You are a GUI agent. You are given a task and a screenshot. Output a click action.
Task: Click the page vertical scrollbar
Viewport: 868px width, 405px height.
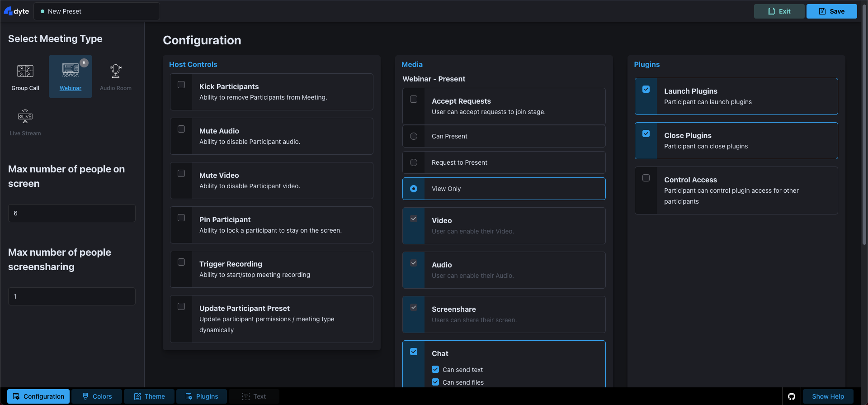tap(864, 124)
